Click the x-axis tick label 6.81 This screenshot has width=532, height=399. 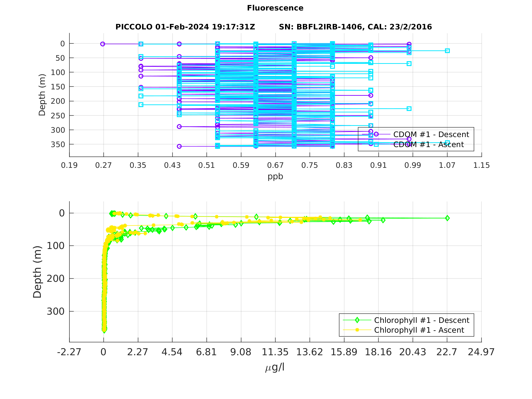tap(206, 352)
